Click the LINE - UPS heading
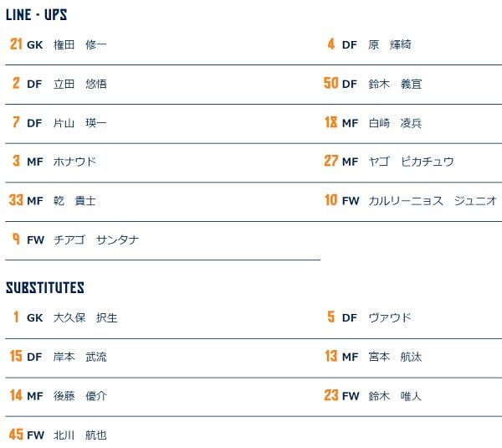Screen dimensions: 502x448 36,15
